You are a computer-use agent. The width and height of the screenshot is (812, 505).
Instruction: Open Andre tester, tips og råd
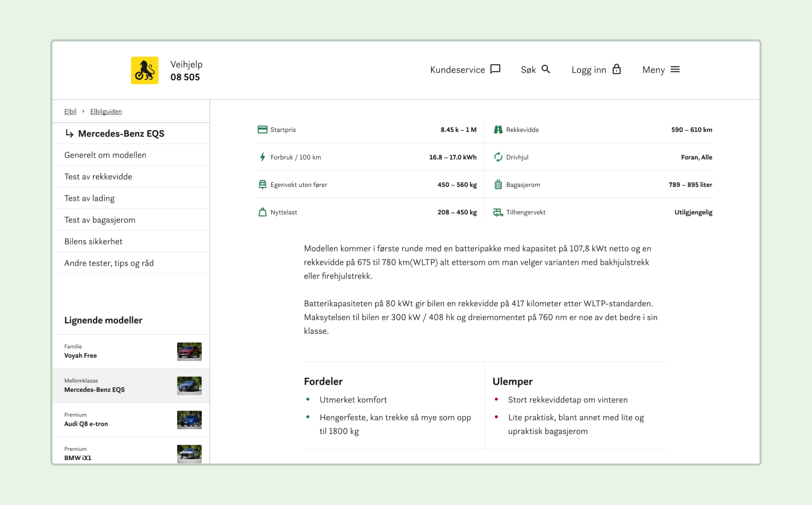131,263
